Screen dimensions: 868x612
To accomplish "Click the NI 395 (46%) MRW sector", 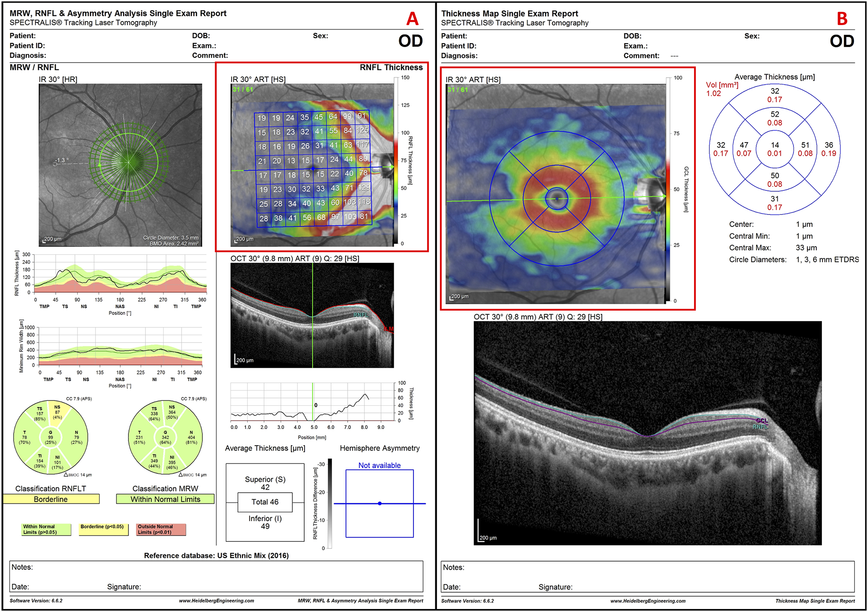I will point(172,462).
